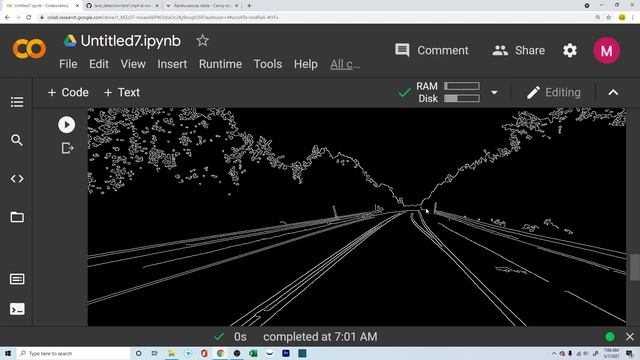Open Excel from the taskbar
640x360 pixels.
pos(253,353)
